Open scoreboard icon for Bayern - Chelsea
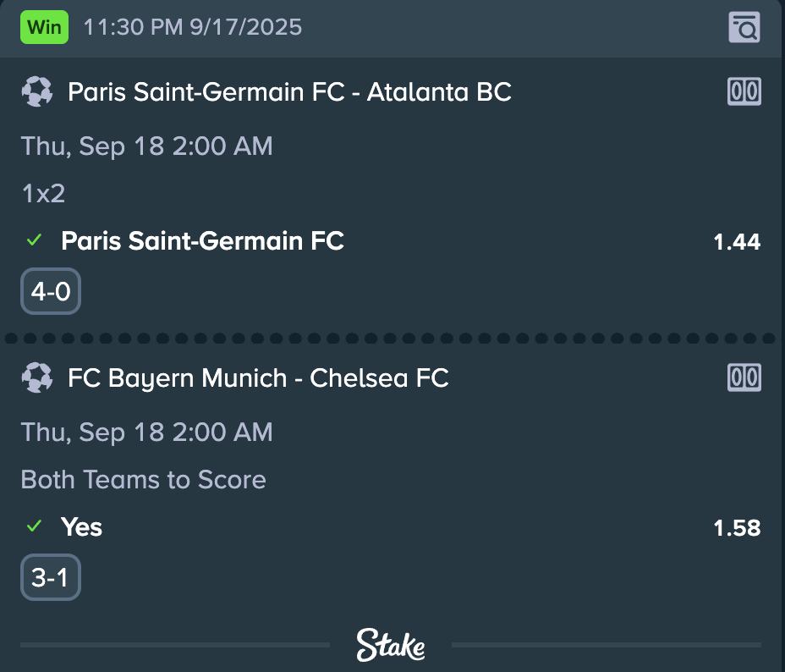Image resolution: width=785 pixels, height=672 pixels. tap(744, 377)
